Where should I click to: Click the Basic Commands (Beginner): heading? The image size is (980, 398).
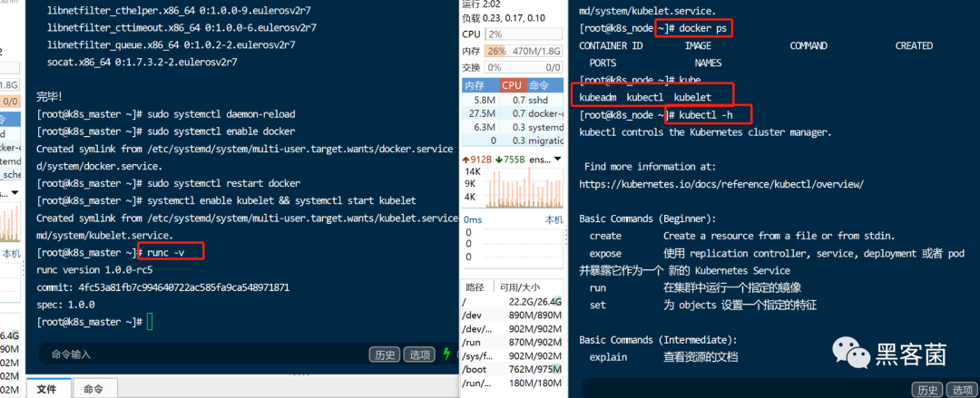(648, 218)
